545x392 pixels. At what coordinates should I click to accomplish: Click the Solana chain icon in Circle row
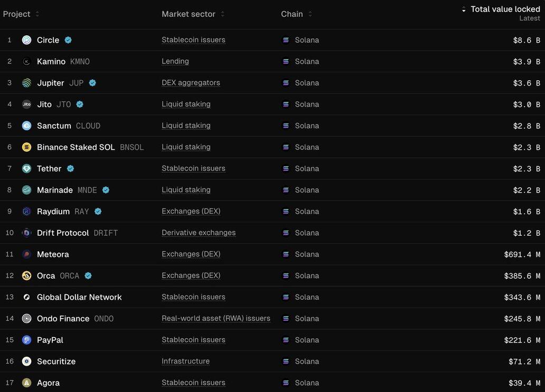pyautogui.click(x=286, y=40)
